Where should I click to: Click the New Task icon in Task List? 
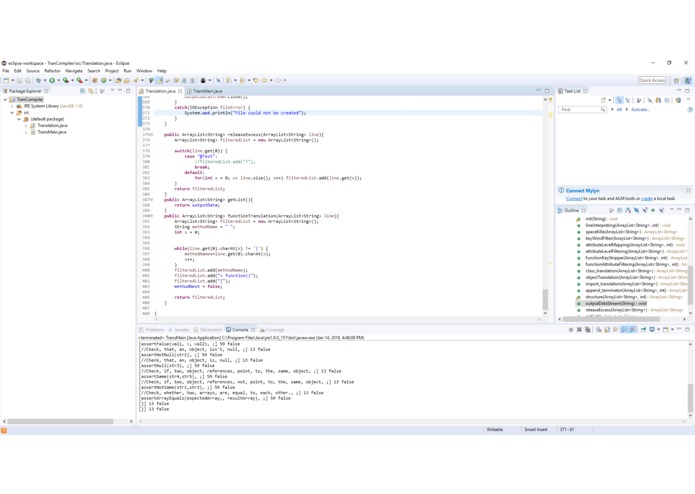[x=603, y=100]
